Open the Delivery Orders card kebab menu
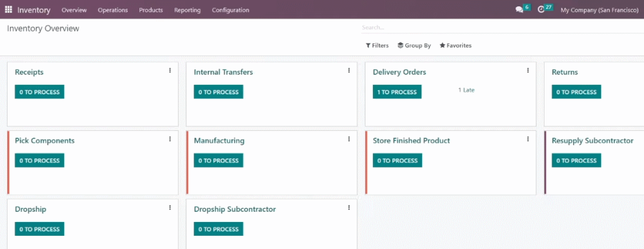Viewport: 644px width, 249px height. 528,70
